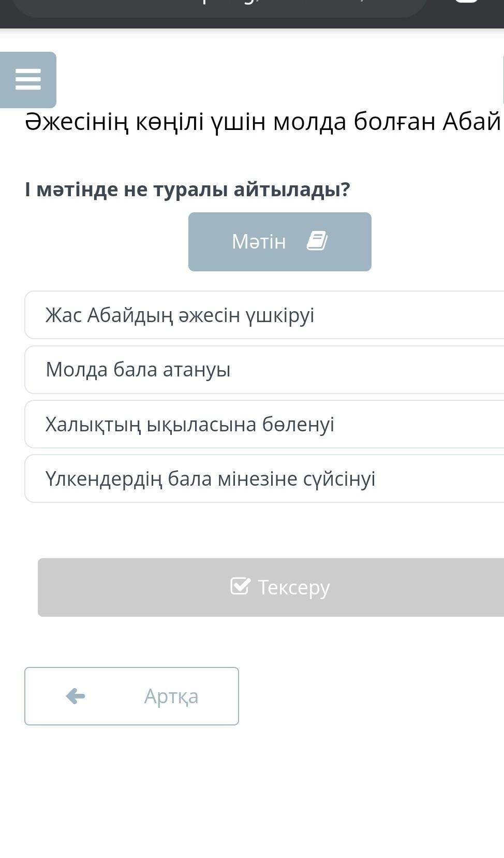Open the Мәтін text button
Screen dimensions: 504x858
click(x=279, y=242)
